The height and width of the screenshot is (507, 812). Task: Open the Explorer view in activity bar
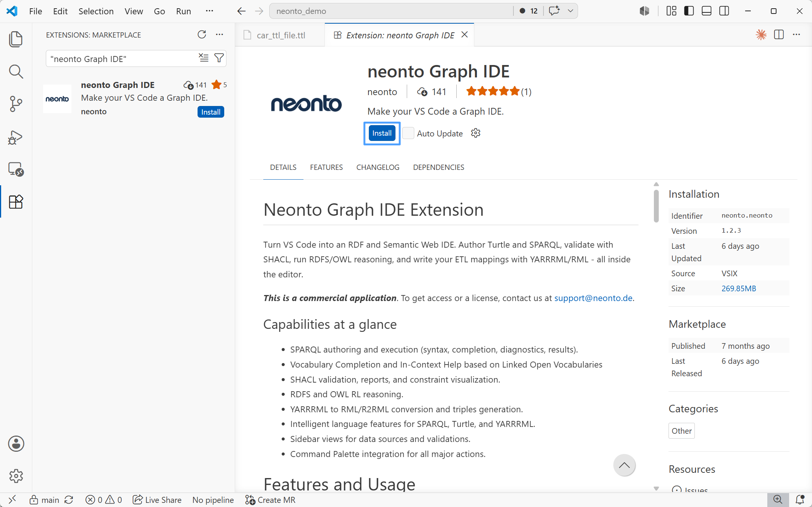click(x=16, y=39)
